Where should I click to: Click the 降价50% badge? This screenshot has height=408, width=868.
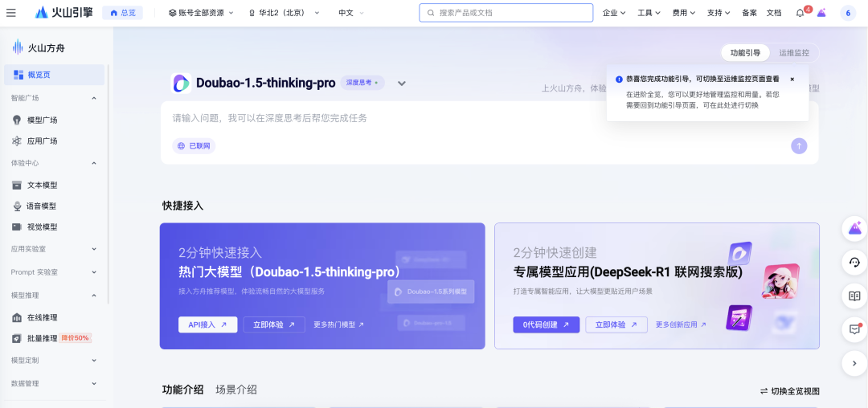pyautogui.click(x=76, y=338)
